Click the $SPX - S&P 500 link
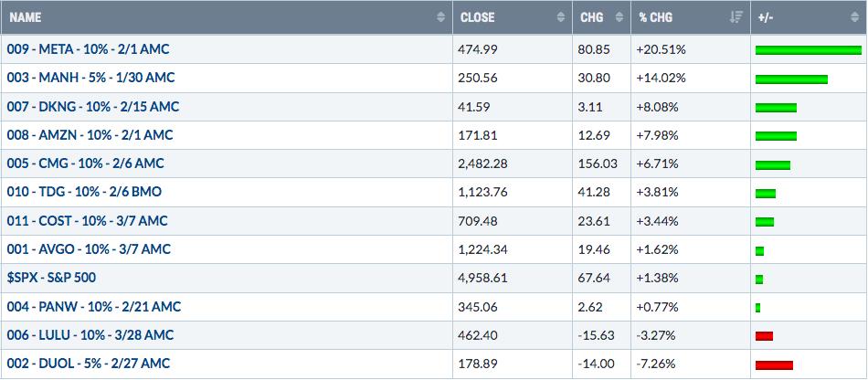The height and width of the screenshot is (380, 868). (51, 278)
